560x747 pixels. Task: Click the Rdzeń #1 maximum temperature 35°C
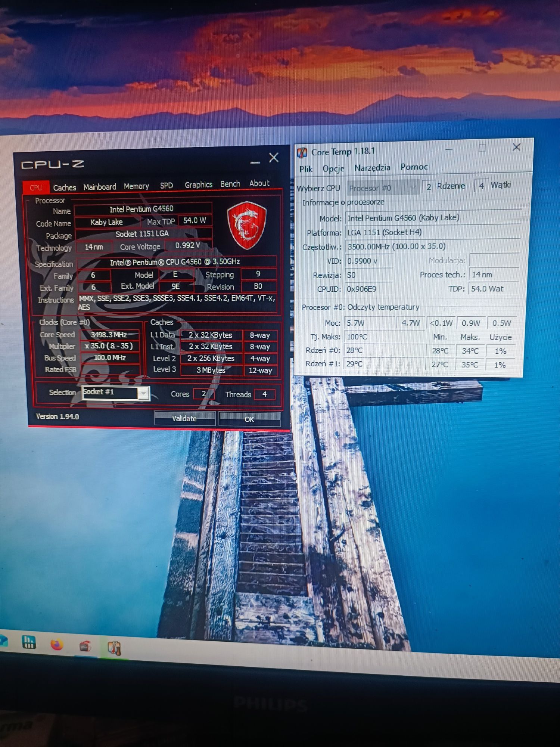click(x=470, y=365)
